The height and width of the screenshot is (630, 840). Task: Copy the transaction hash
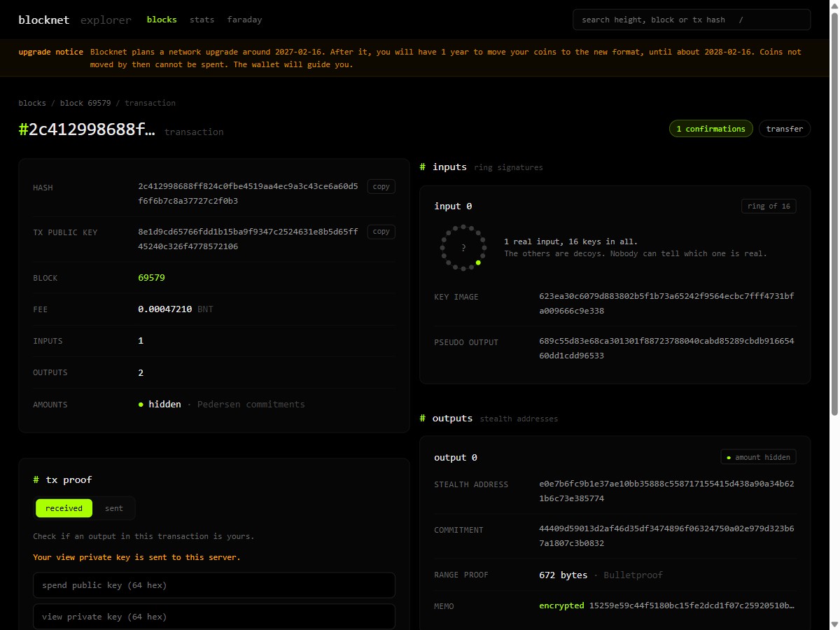pos(381,187)
